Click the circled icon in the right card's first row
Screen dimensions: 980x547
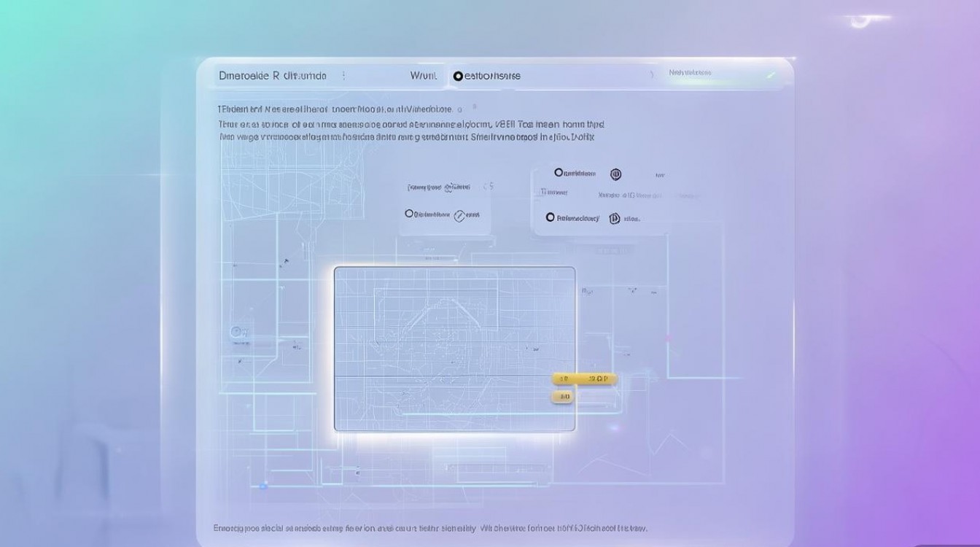[615, 174]
